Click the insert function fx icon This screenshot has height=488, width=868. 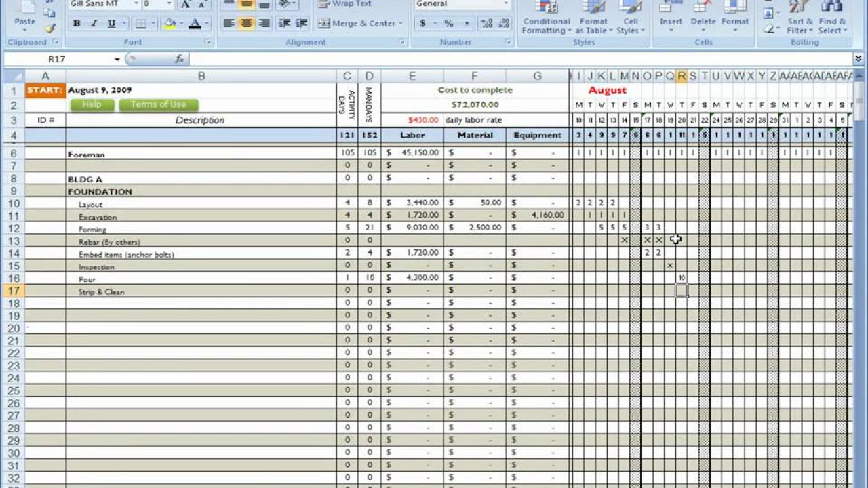[180, 59]
